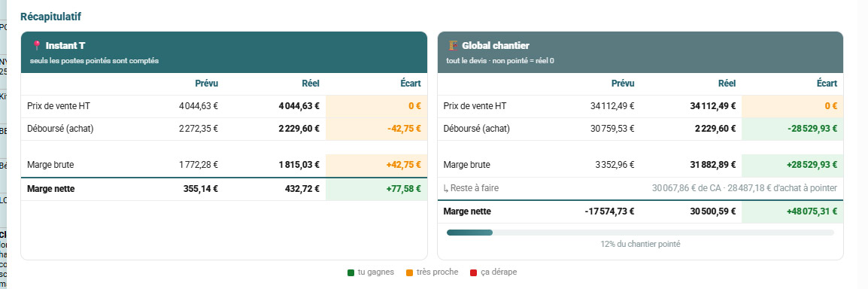Select the +48 075,31 € Marge nette écart cell
This screenshot has height=289, width=868.
[x=792, y=211]
